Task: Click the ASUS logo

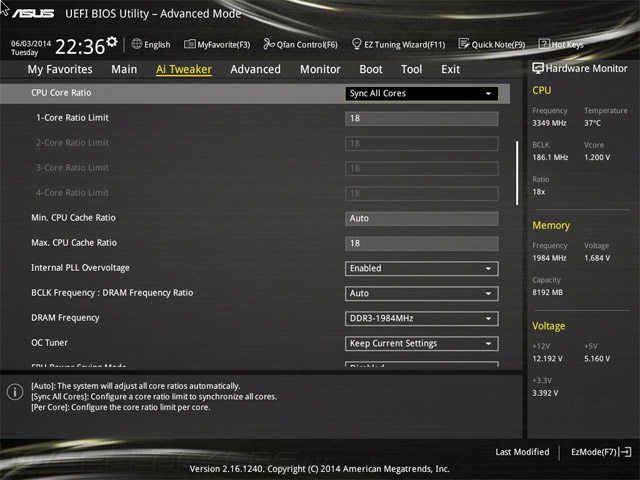Action: tap(33, 14)
